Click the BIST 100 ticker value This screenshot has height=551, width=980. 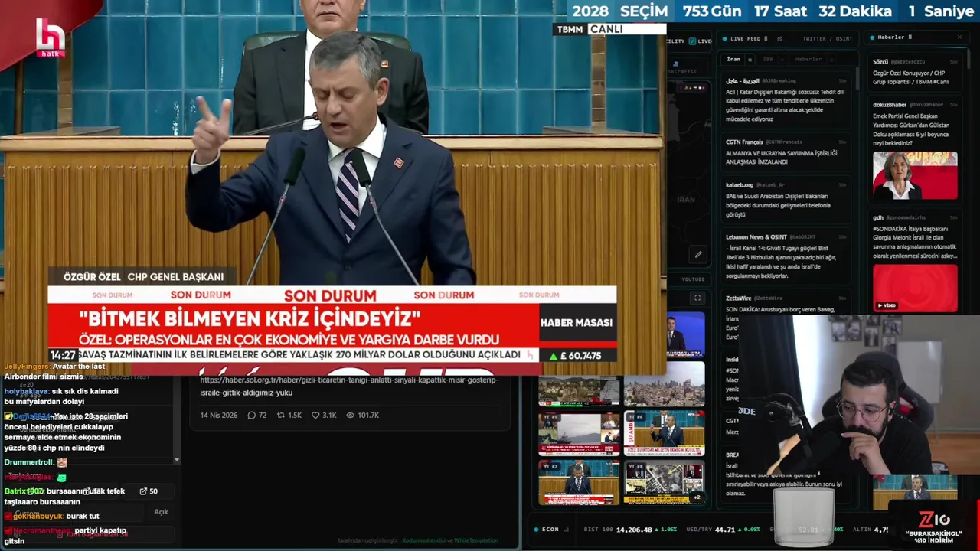coord(633,530)
